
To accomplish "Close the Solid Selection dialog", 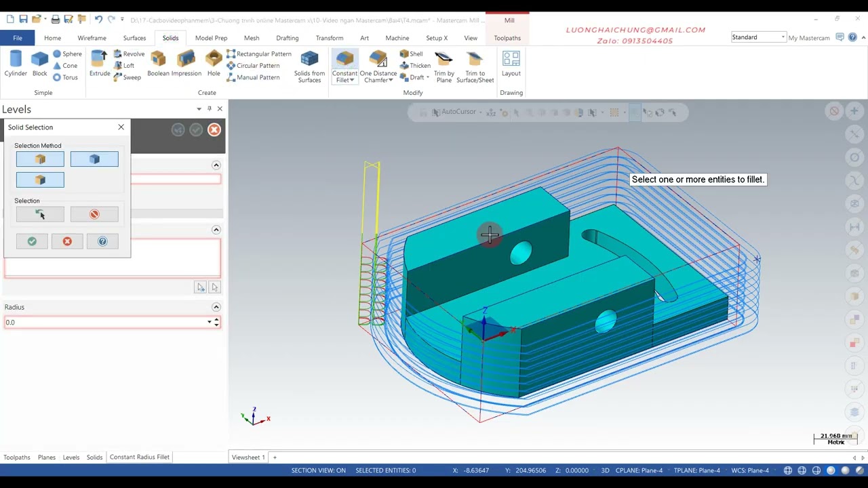I will pyautogui.click(x=121, y=127).
